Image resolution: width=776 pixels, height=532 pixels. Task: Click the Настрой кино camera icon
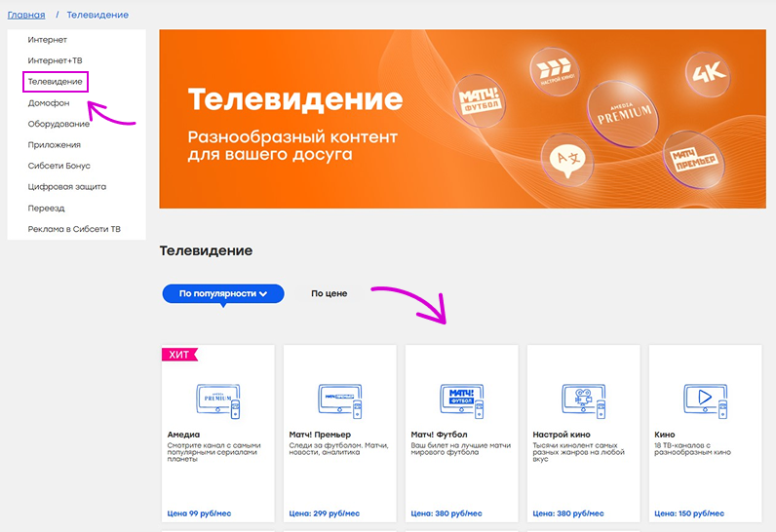[x=584, y=401]
